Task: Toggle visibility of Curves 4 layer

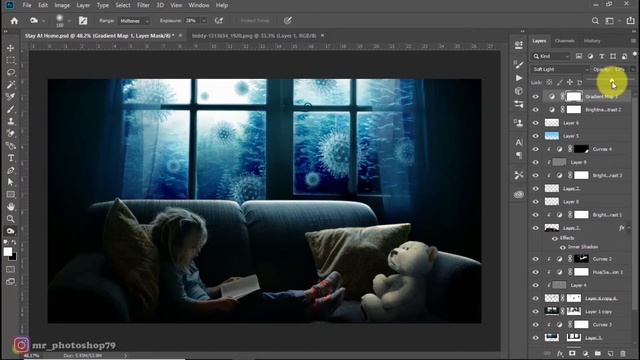Action: [536, 149]
